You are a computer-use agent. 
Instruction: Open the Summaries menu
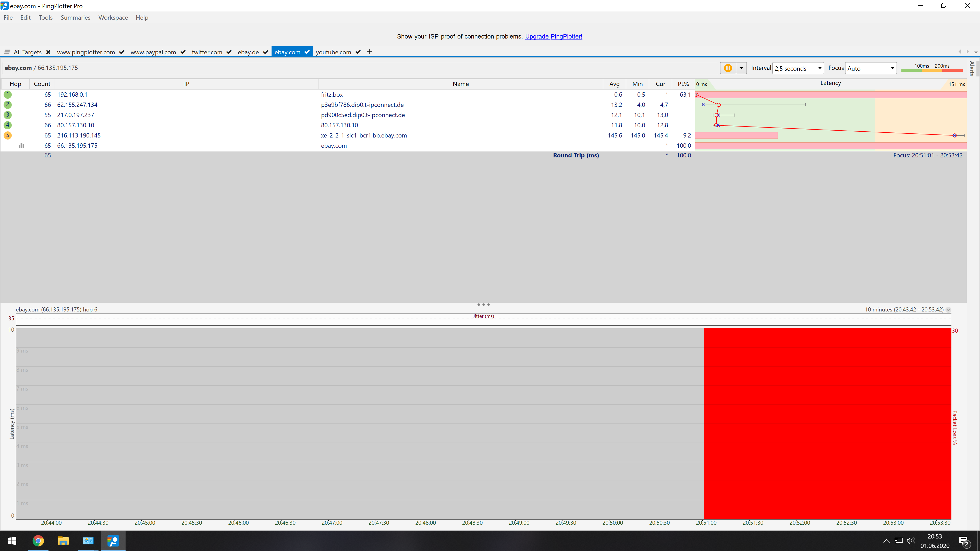pos(75,18)
